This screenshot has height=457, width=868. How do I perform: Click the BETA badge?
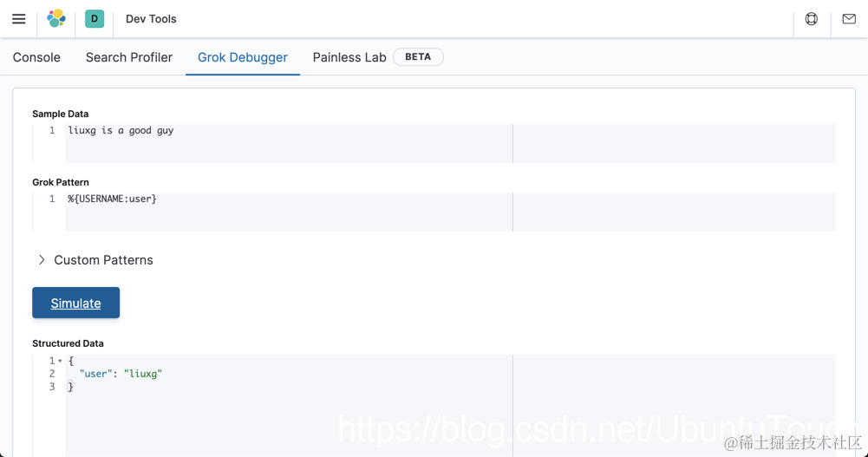pyautogui.click(x=418, y=57)
